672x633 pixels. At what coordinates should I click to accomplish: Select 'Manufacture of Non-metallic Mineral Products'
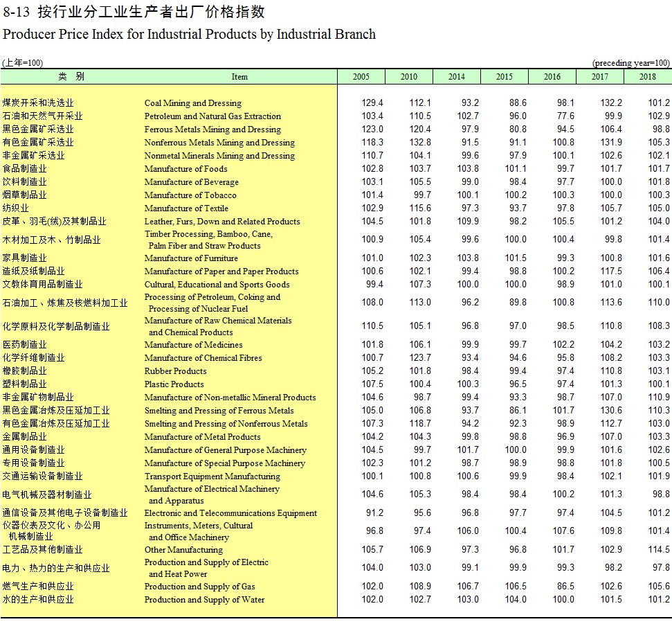[230, 398]
